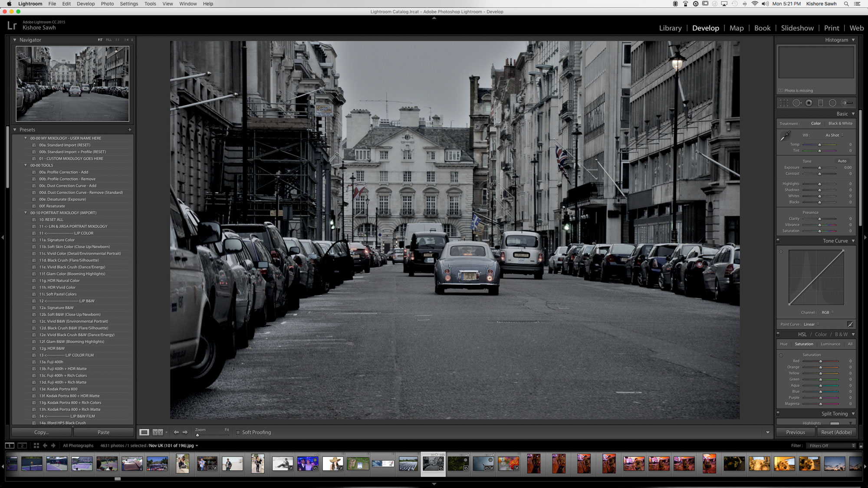Change the Point Curve from Linear
Viewport: 868px width, 488px height.
pos(810,324)
